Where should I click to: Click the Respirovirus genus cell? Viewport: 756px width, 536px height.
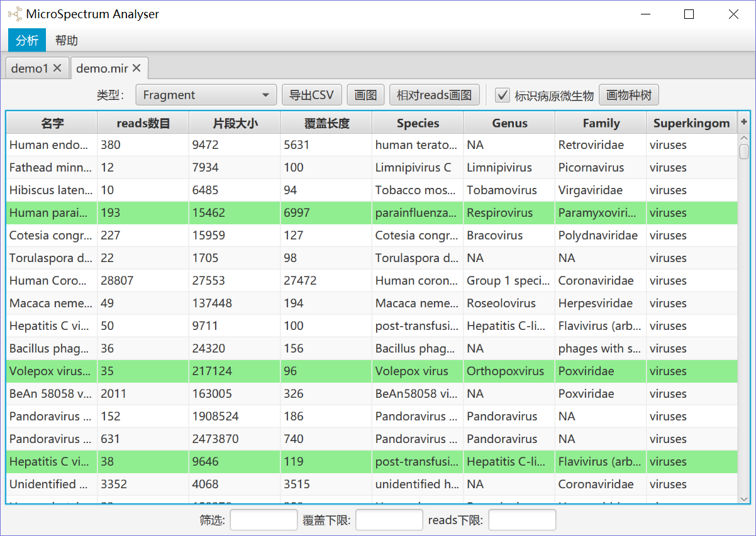pos(509,213)
